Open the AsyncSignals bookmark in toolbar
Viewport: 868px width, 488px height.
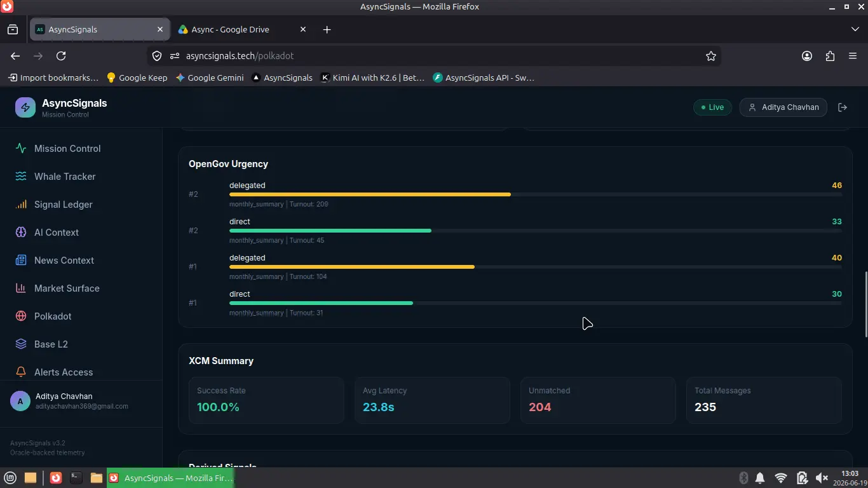click(281, 78)
